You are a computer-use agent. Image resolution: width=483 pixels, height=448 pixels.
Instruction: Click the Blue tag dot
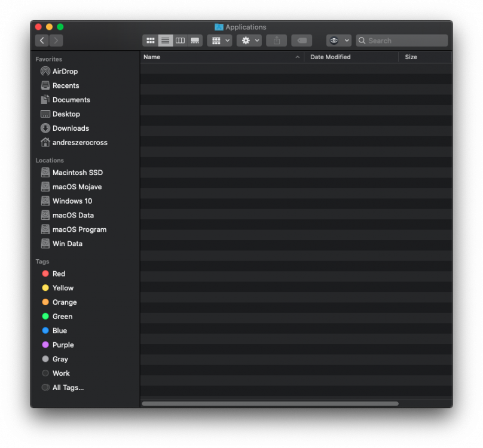(x=45, y=330)
